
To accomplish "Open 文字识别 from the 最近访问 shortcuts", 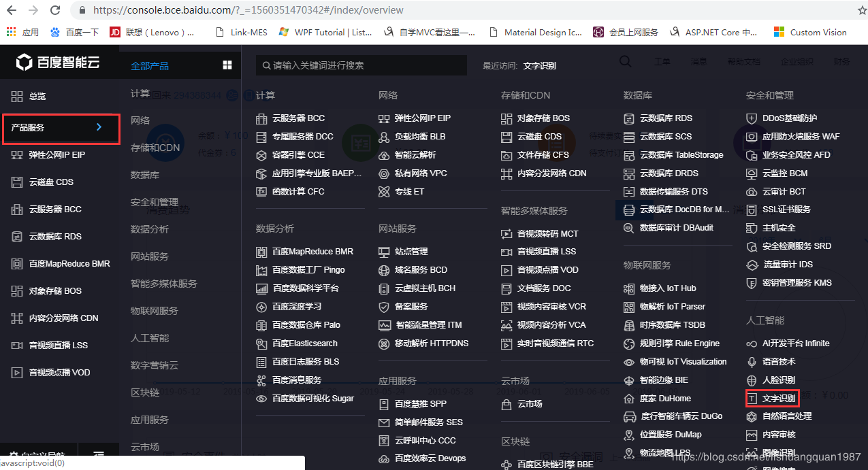I will point(539,66).
